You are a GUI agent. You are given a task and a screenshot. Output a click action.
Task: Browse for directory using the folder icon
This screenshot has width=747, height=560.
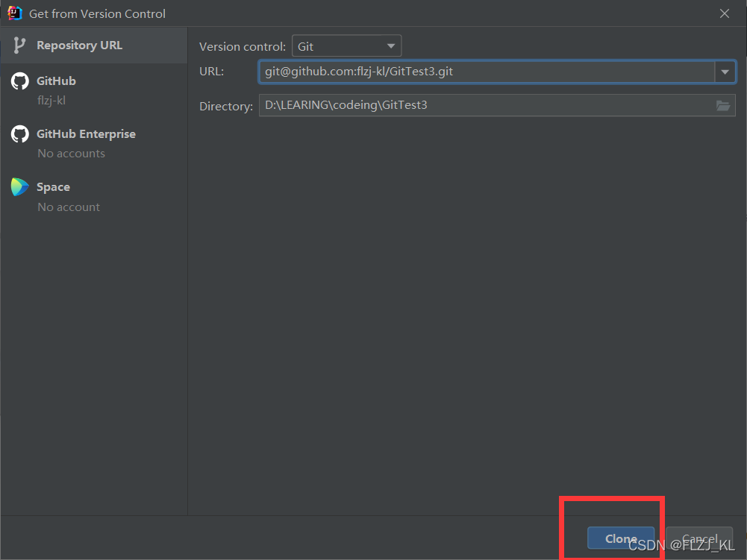723,106
